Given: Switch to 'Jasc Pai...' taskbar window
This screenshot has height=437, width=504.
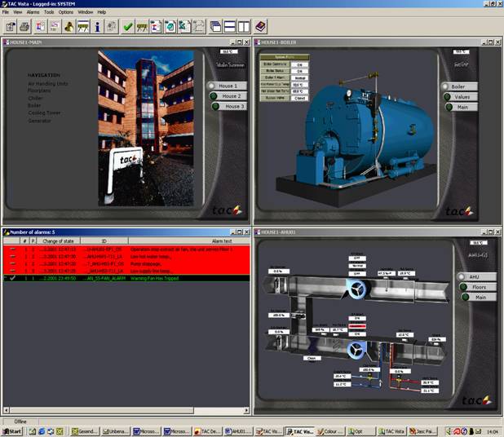Looking at the screenshot, I should pos(423,431).
